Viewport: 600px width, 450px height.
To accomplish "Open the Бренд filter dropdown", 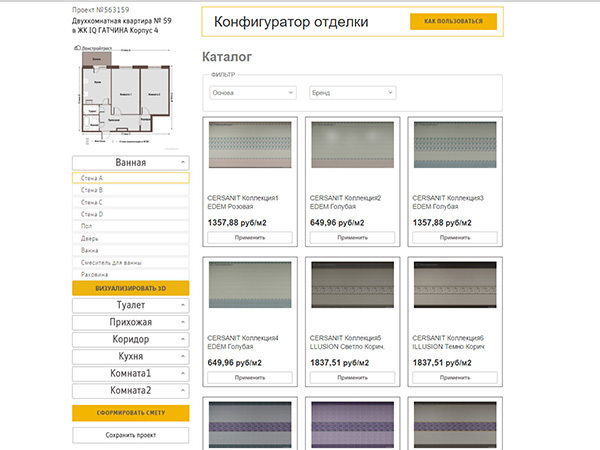I will [352, 93].
